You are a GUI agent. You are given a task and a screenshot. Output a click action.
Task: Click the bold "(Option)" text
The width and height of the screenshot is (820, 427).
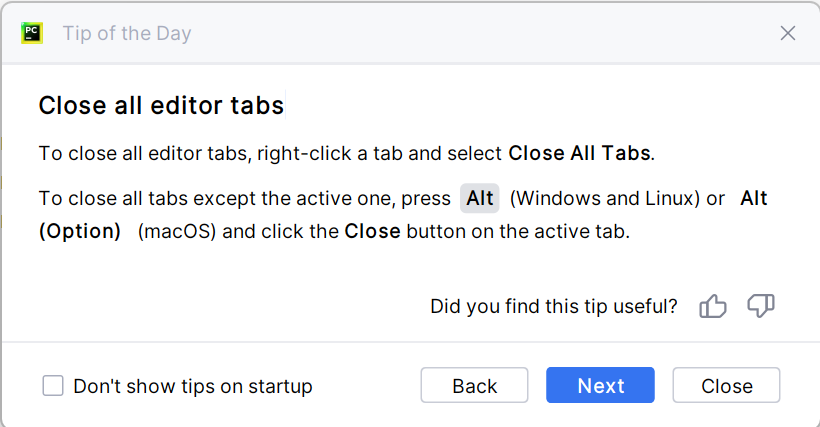pyautogui.click(x=80, y=232)
